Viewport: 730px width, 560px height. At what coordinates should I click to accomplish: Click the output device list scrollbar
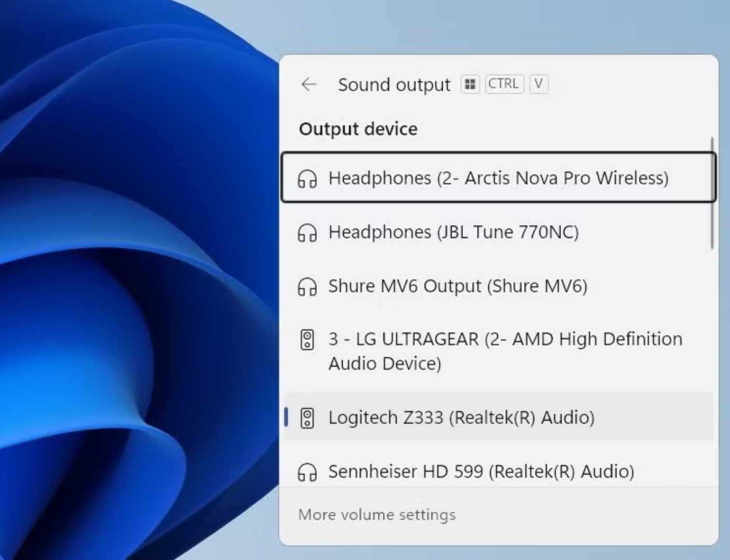pyautogui.click(x=712, y=193)
